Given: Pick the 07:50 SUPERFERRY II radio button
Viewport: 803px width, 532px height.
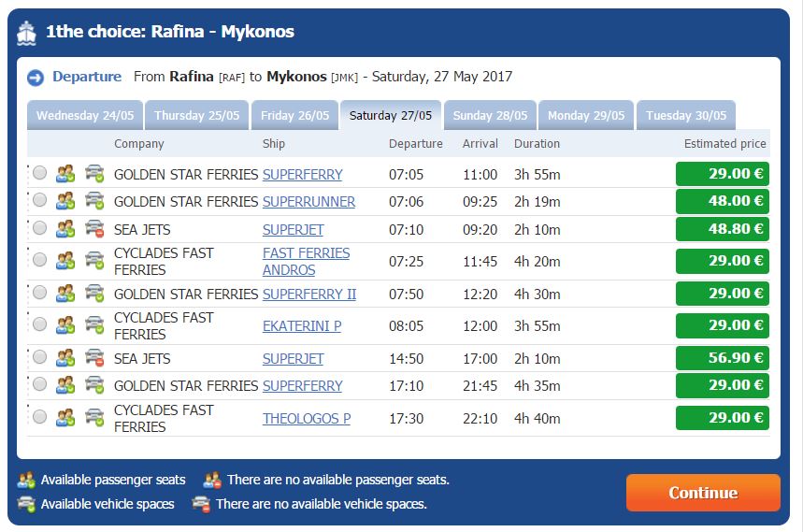Looking at the screenshot, I should pos(39,293).
